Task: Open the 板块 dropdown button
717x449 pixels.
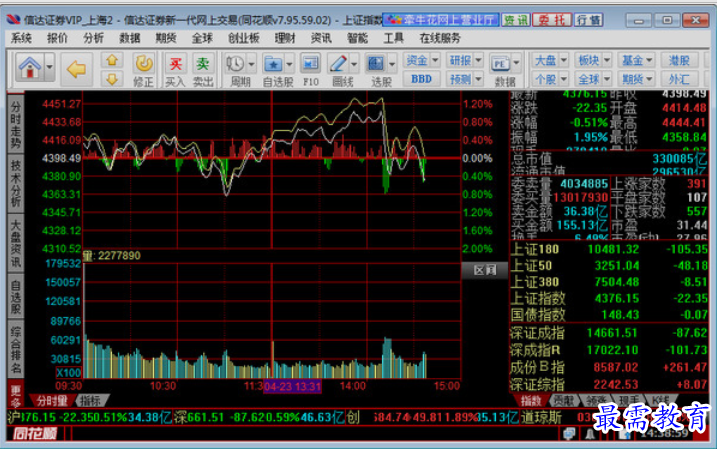Action: (x=594, y=60)
